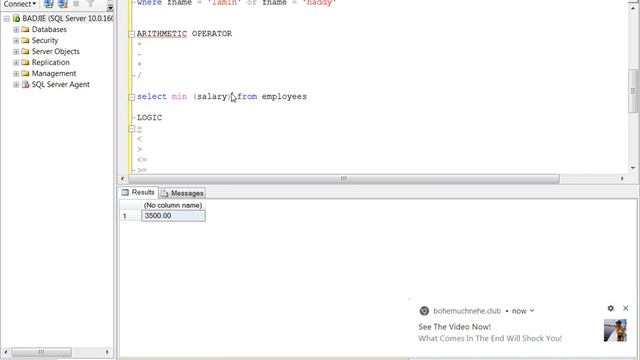Click the Messages tab icon
This screenshot has width=640, height=360.
[165, 193]
